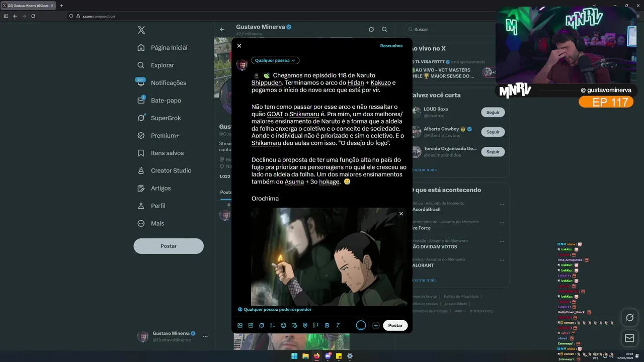This screenshot has height=362, width=644.
Task: Open Mais menu in the sidebar
Action: (151, 223)
